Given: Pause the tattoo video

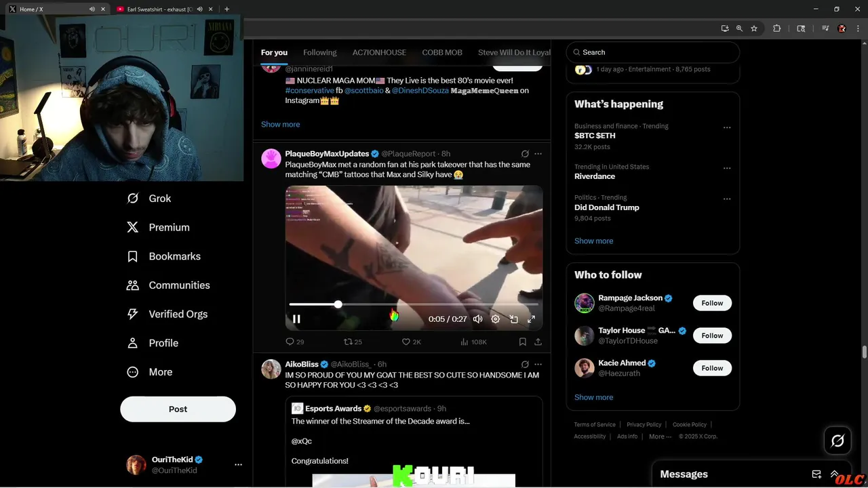Looking at the screenshot, I should coord(296,319).
